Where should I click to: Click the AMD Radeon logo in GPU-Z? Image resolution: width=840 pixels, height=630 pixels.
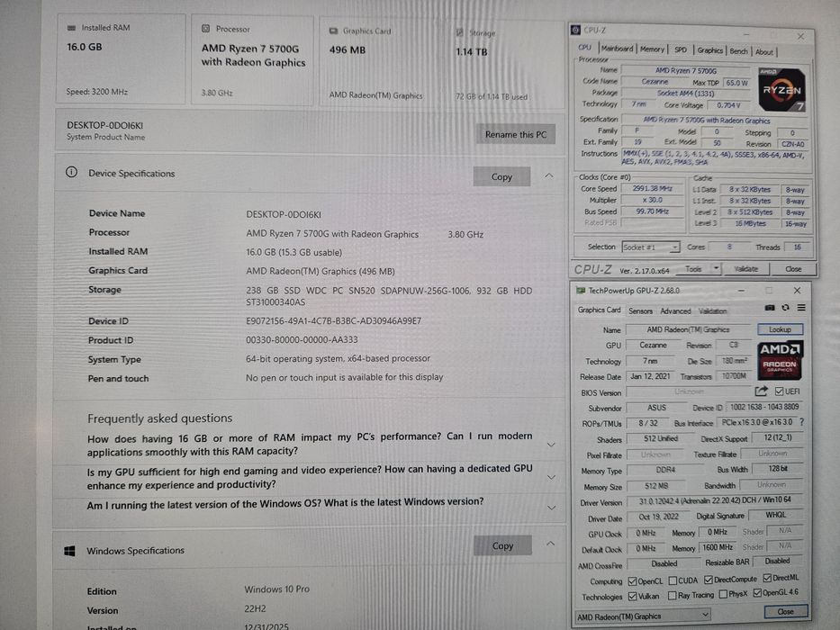(780, 359)
